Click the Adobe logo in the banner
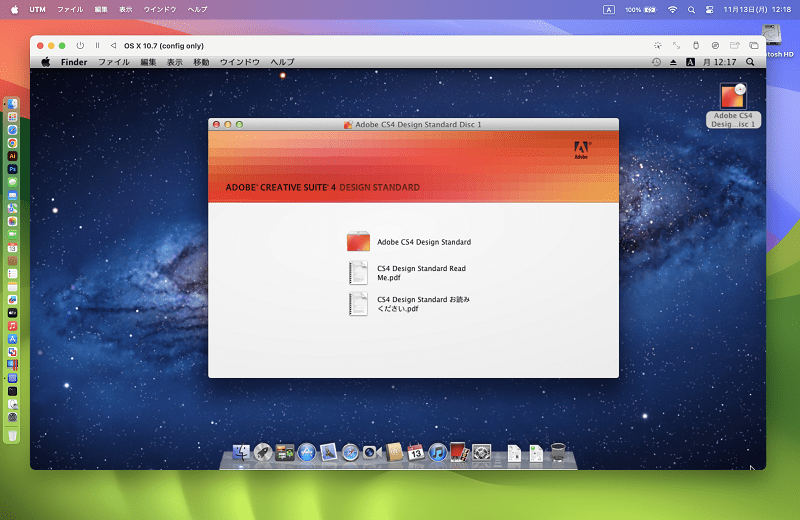This screenshot has height=520, width=800. pos(581,150)
